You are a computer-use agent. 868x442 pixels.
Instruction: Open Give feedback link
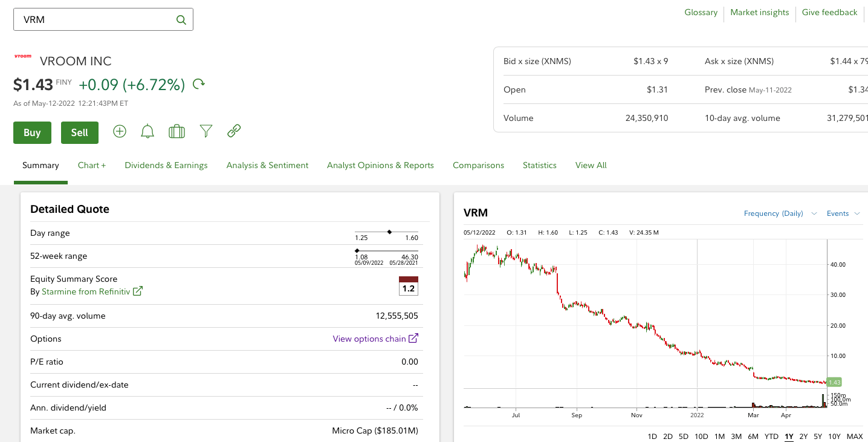[x=829, y=12]
